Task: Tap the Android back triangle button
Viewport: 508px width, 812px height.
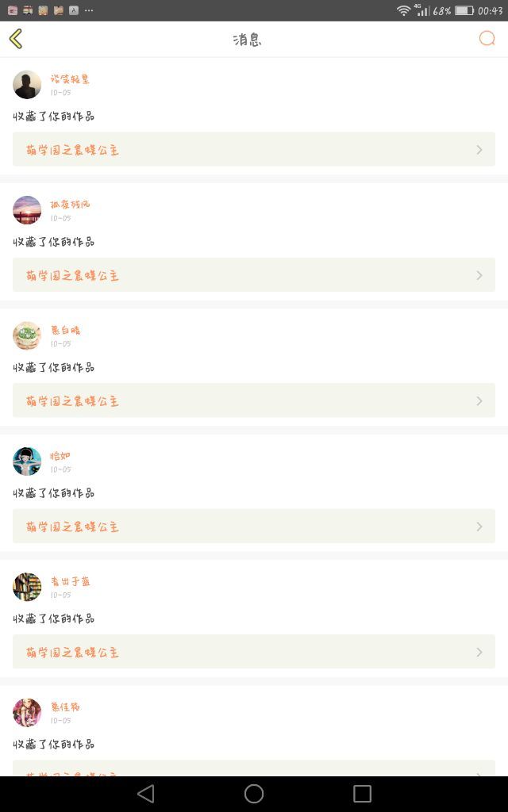Action: (x=146, y=793)
